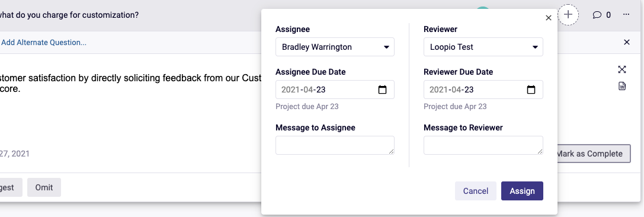The width and height of the screenshot is (644, 217).
Task: Click the expand arrows icon
Action: (x=622, y=69)
